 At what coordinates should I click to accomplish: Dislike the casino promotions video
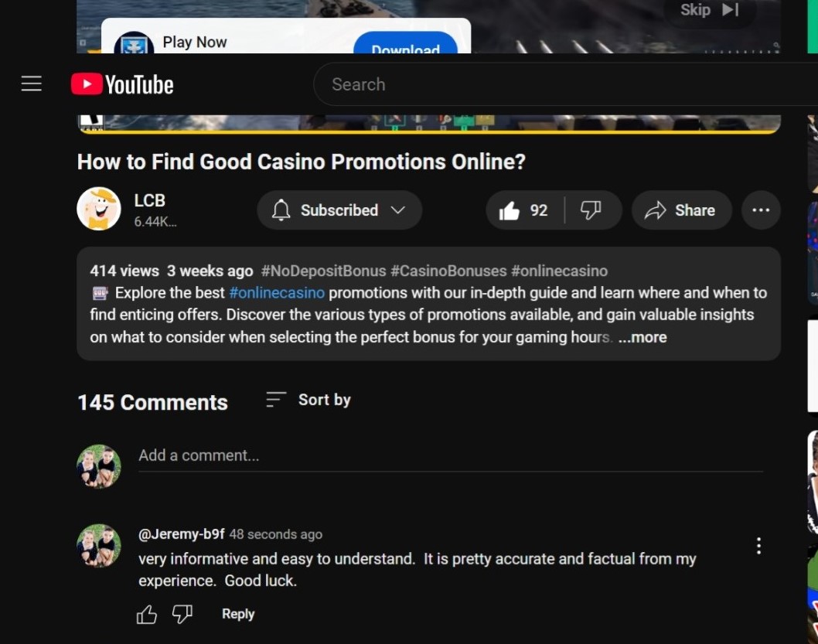click(591, 210)
